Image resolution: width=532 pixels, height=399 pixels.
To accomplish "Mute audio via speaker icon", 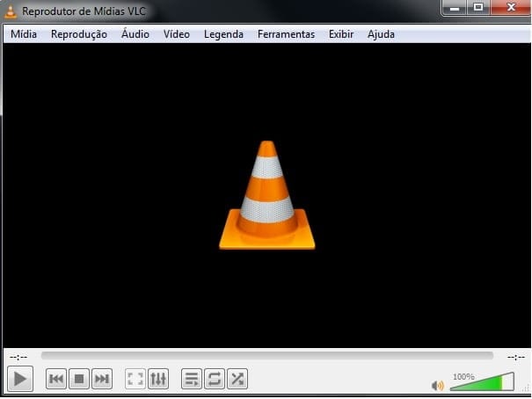I will [437, 386].
